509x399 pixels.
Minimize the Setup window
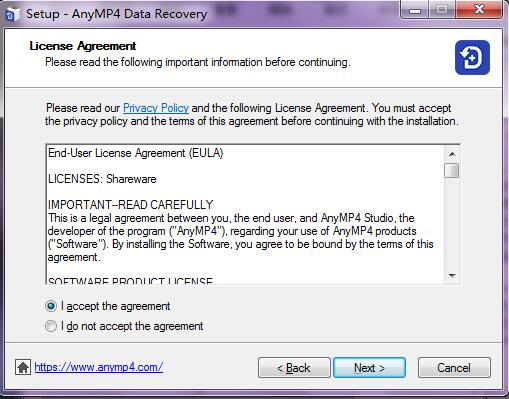coord(415,11)
